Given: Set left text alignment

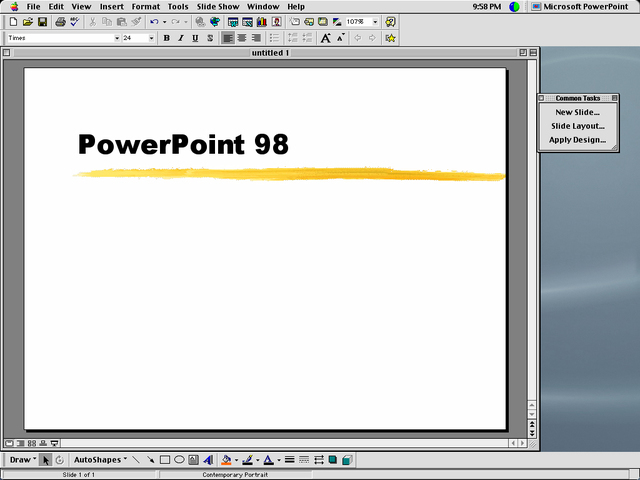Looking at the screenshot, I should click(x=228, y=38).
